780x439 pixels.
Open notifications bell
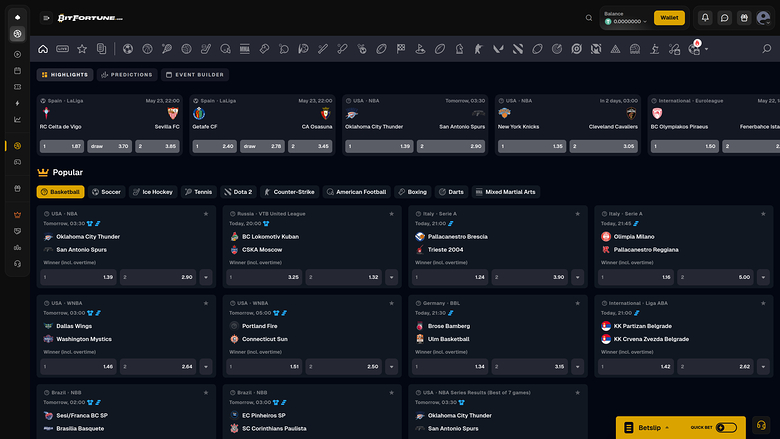tap(705, 18)
